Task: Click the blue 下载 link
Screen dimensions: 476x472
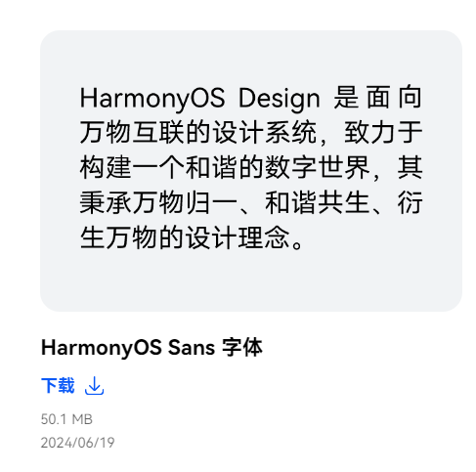Action: (x=58, y=386)
